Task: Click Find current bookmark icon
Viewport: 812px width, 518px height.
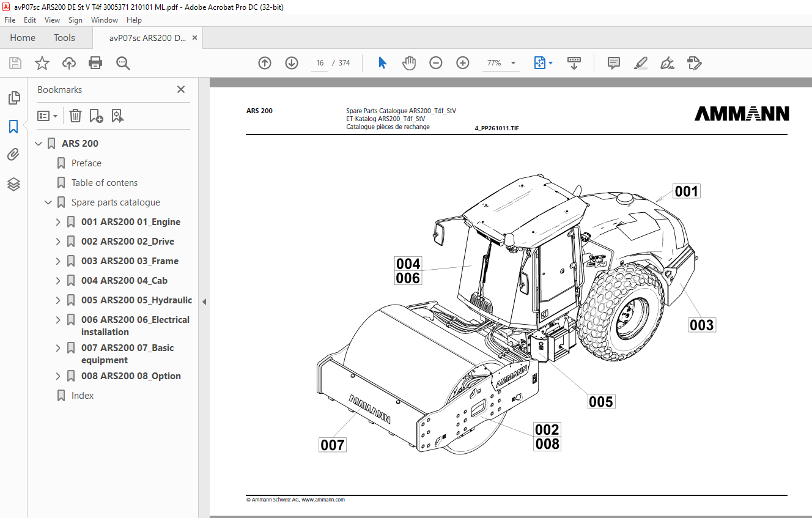Action: coord(118,116)
